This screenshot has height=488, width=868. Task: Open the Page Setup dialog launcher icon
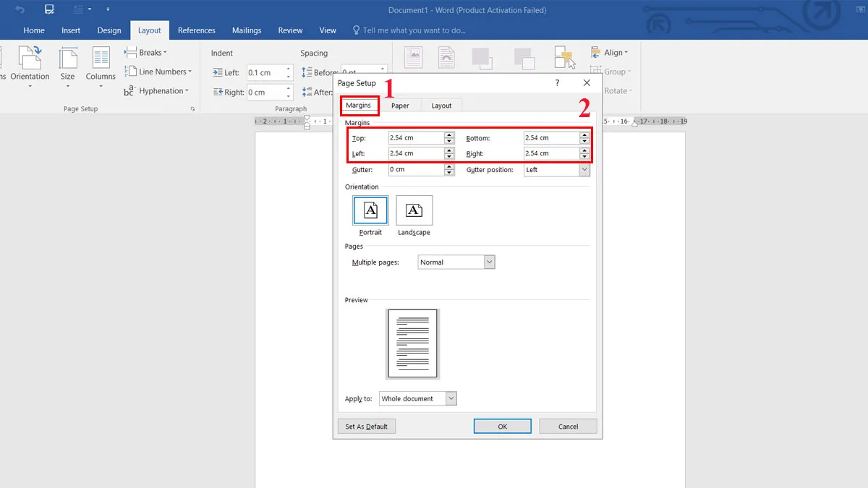192,109
